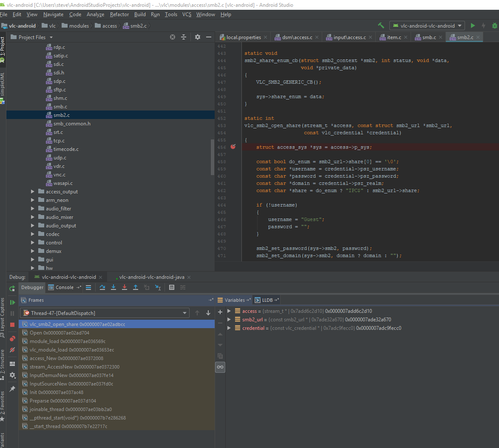Open the Thread-47 thread selector dropdown
Image resolution: width=499 pixels, height=448 pixels.
tap(105, 313)
